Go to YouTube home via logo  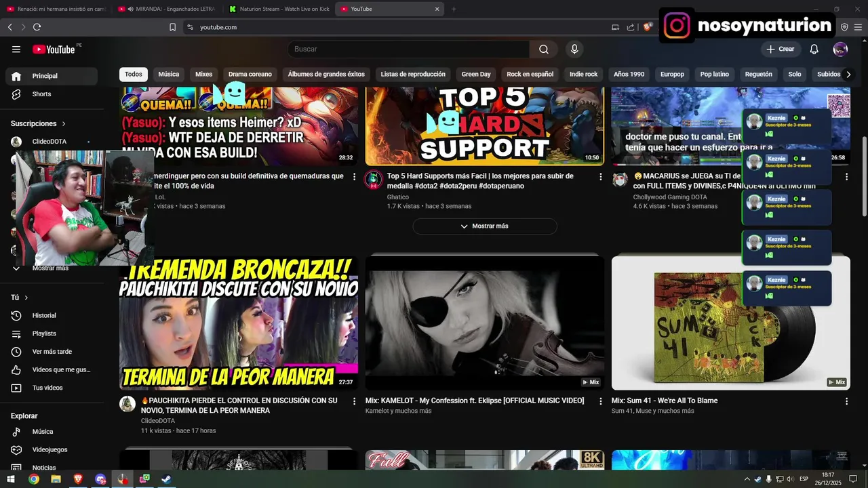coord(54,49)
